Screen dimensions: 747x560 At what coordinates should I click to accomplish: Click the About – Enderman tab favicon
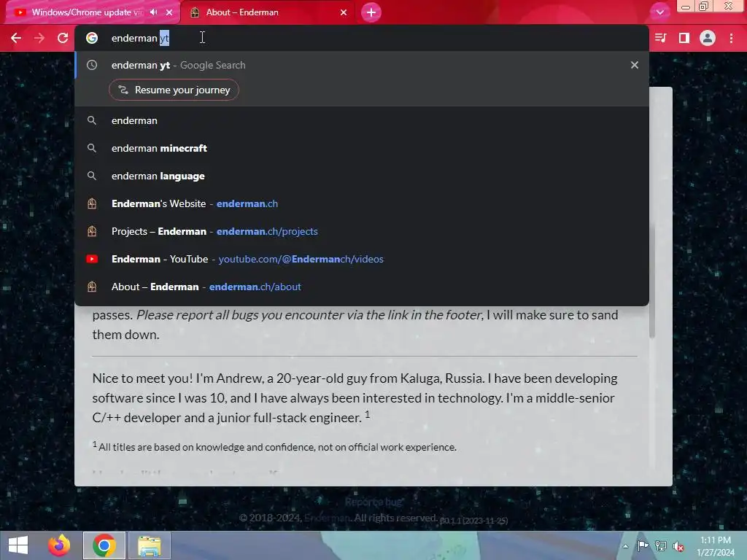pyautogui.click(x=195, y=12)
